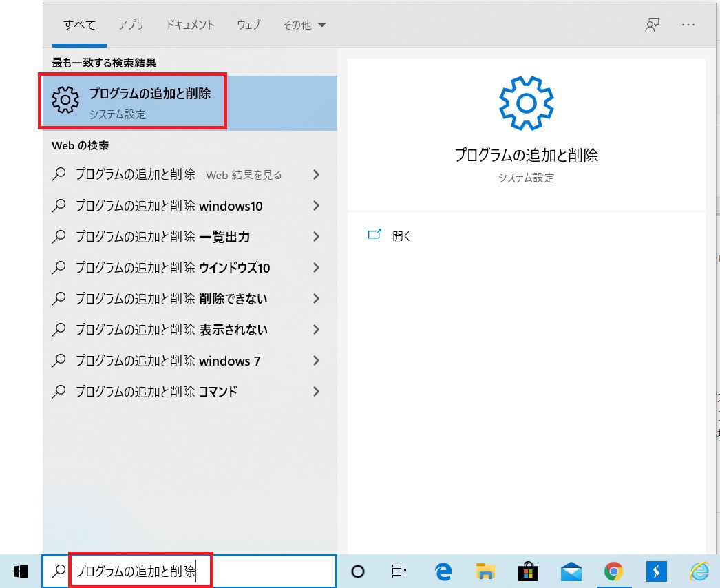Switch to the ドキュメント tab
720x588 pixels.
191,25
